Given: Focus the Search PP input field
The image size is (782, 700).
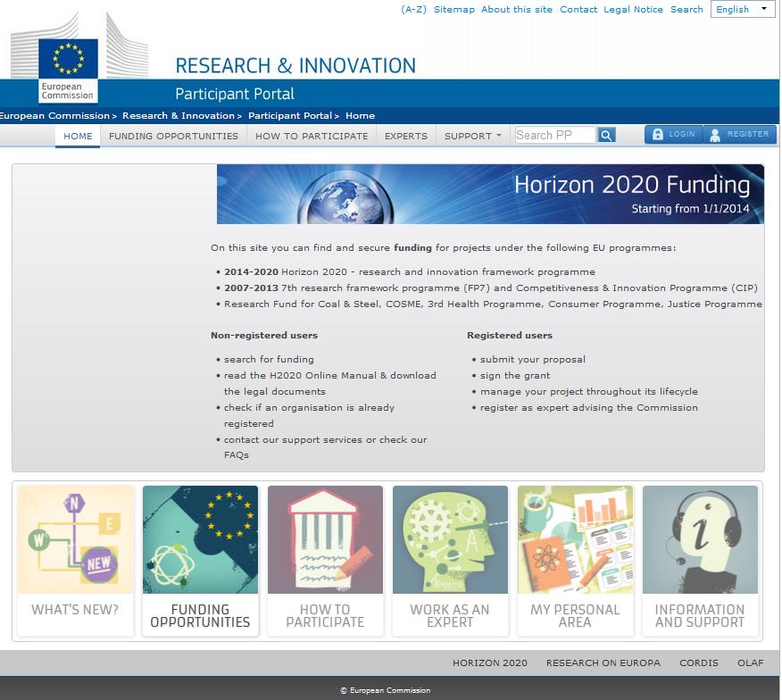Looking at the screenshot, I should point(555,135).
